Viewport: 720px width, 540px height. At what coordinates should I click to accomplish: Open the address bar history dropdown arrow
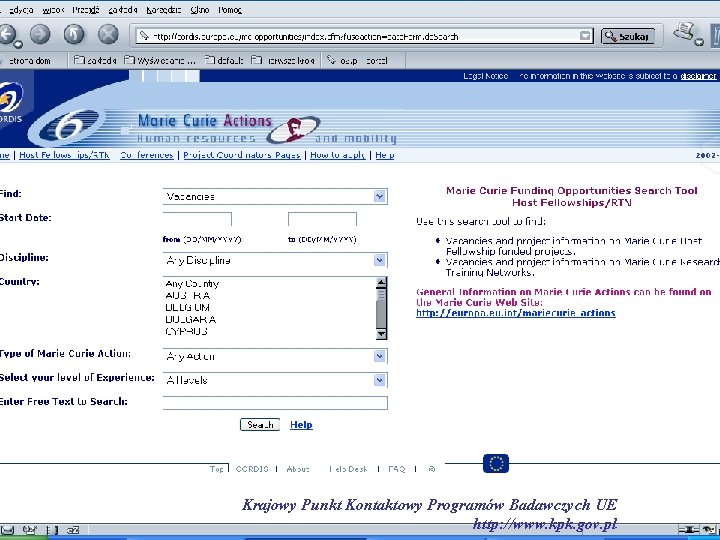tap(585, 36)
